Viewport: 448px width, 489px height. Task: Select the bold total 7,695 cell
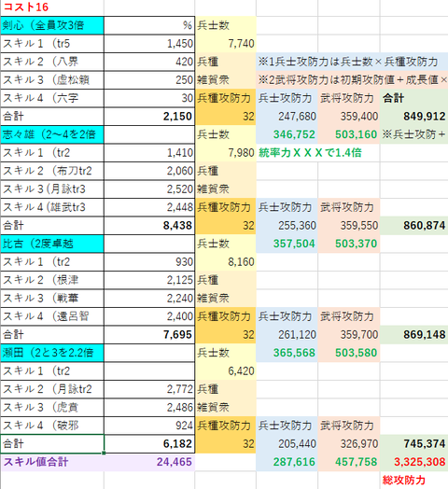tap(149, 335)
